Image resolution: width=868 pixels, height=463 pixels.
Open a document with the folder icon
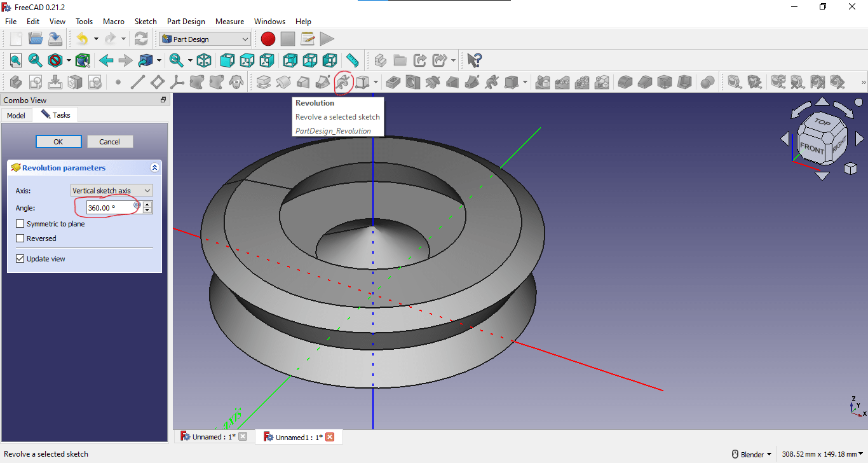tap(36, 39)
